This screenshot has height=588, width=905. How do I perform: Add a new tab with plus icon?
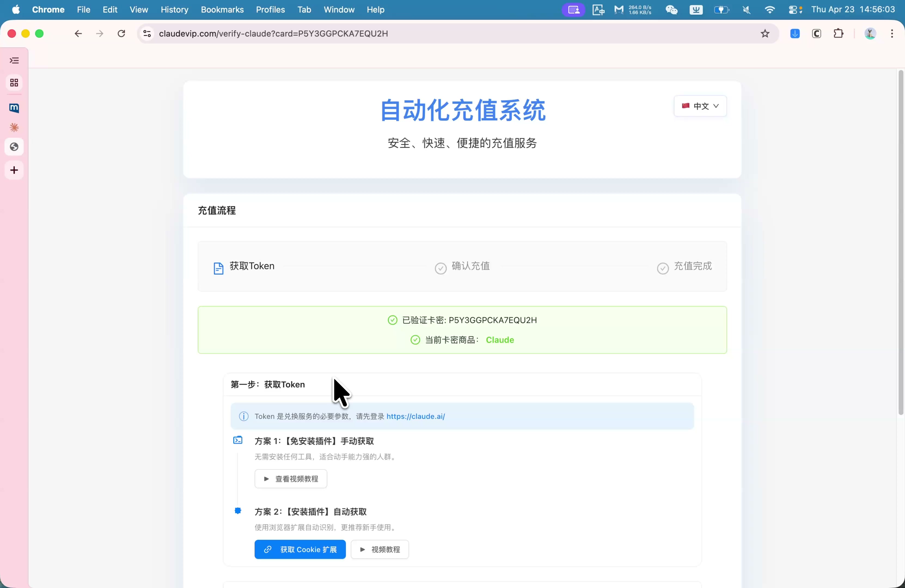coord(14,170)
